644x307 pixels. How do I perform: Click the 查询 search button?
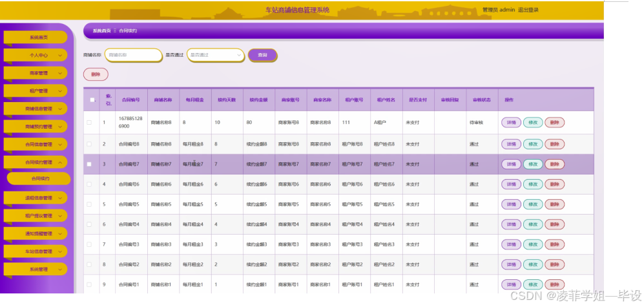point(262,55)
